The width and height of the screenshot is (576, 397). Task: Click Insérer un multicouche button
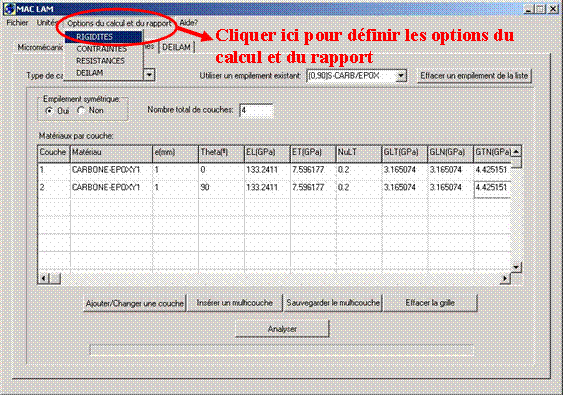click(x=235, y=303)
